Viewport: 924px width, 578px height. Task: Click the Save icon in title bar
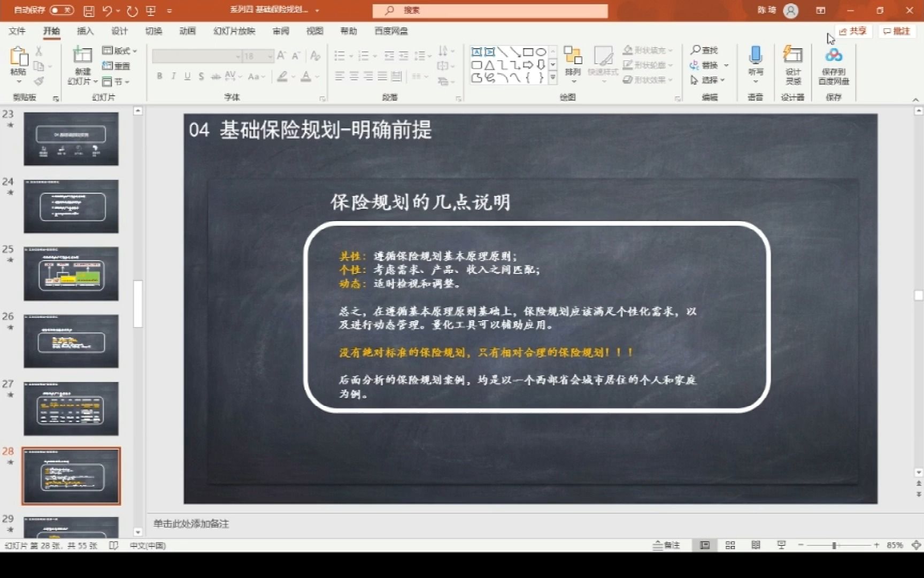[x=89, y=10]
